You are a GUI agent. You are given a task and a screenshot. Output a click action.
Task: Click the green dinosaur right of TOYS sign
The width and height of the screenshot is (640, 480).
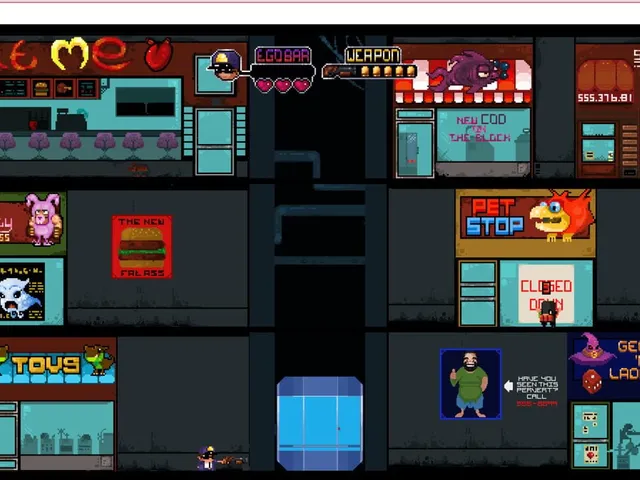coord(99,359)
